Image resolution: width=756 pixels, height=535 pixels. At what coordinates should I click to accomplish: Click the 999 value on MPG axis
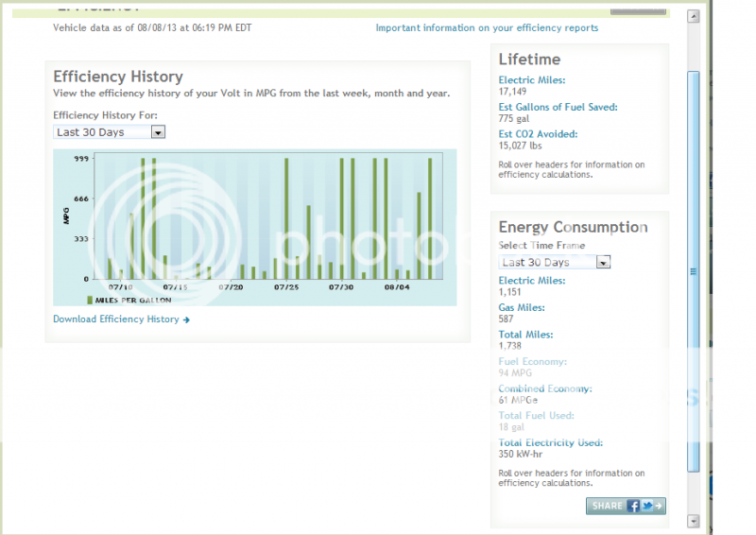[x=81, y=158]
